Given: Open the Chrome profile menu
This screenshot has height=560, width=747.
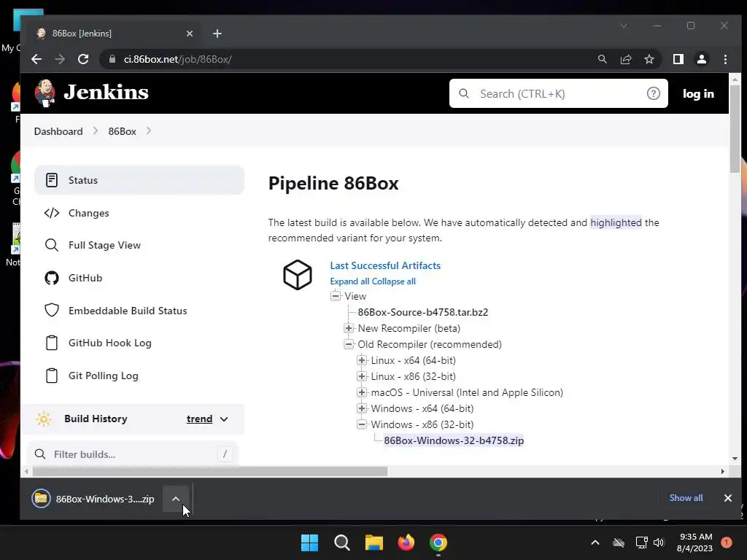Looking at the screenshot, I should click(x=701, y=59).
